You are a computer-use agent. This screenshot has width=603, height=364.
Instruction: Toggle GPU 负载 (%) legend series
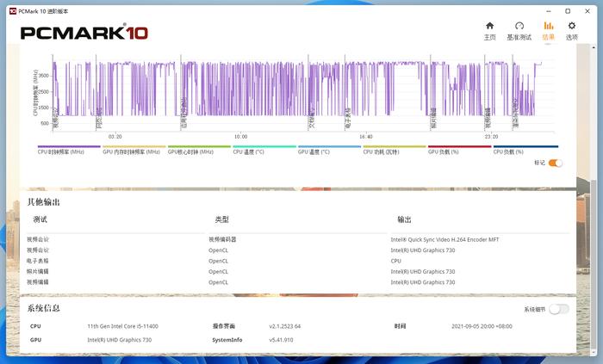459,150
